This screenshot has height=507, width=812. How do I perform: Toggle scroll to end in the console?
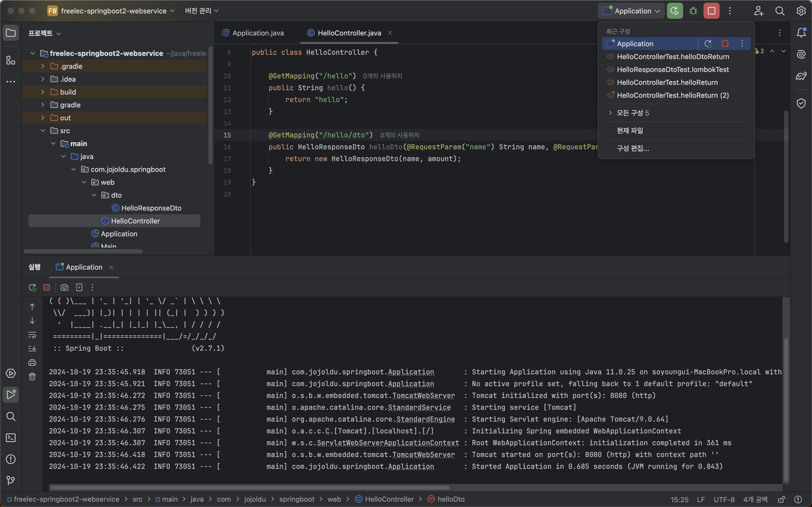pyautogui.click(x=32, y=348)
